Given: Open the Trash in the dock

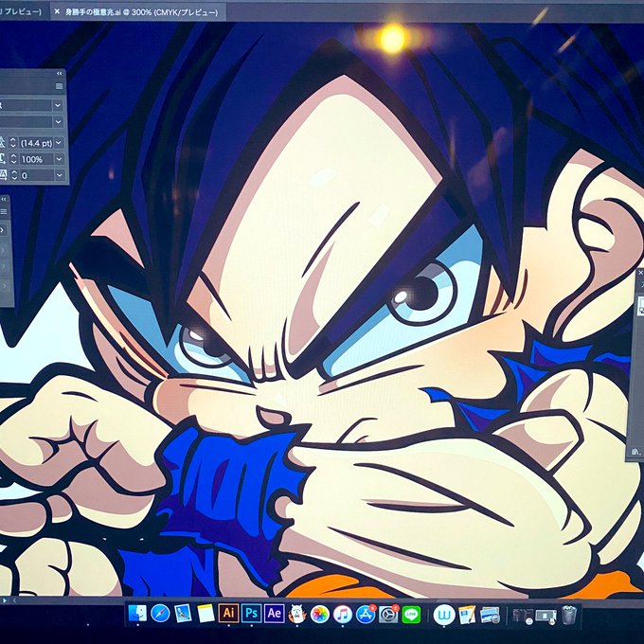Looking at the screenshot, I should (569, 615).
